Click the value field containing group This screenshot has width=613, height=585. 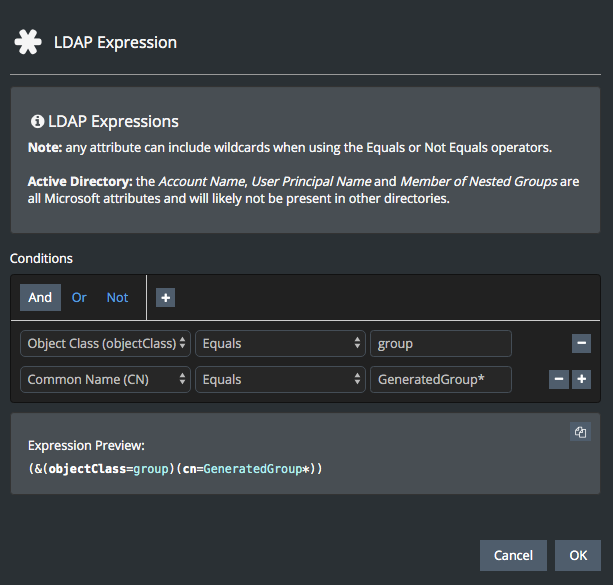point(440,343)
